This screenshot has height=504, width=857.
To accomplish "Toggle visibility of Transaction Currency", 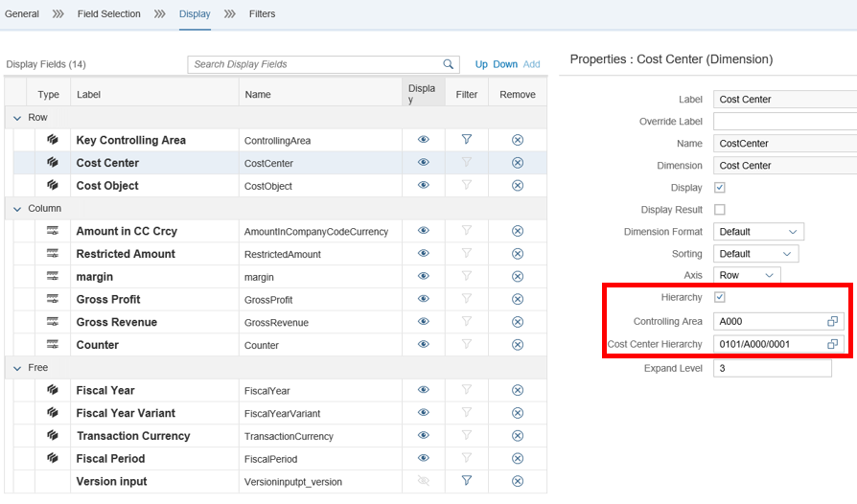I will coord(424,435).
